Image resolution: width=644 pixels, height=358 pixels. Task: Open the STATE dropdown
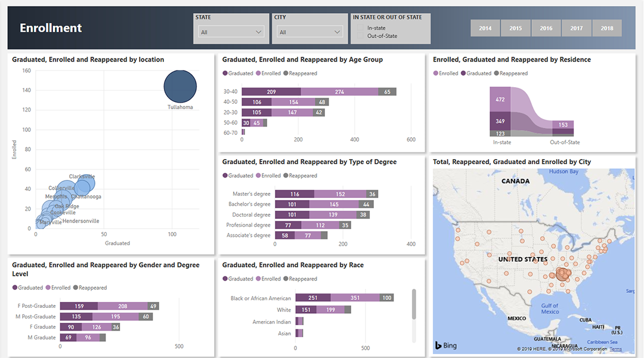click(x=231, y=32)
